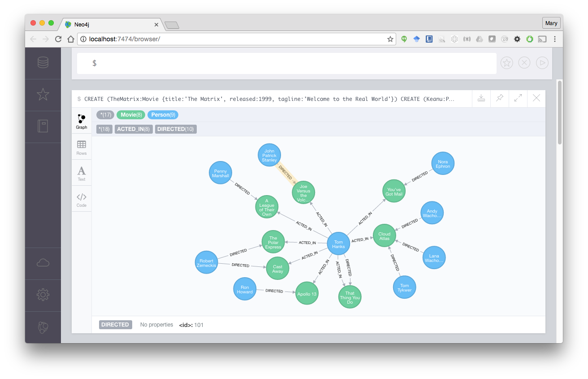The height and width of the screenshot is (379, 588).
Task: Click the CREATE query text in frame header
Action: (x=269, y=99)
